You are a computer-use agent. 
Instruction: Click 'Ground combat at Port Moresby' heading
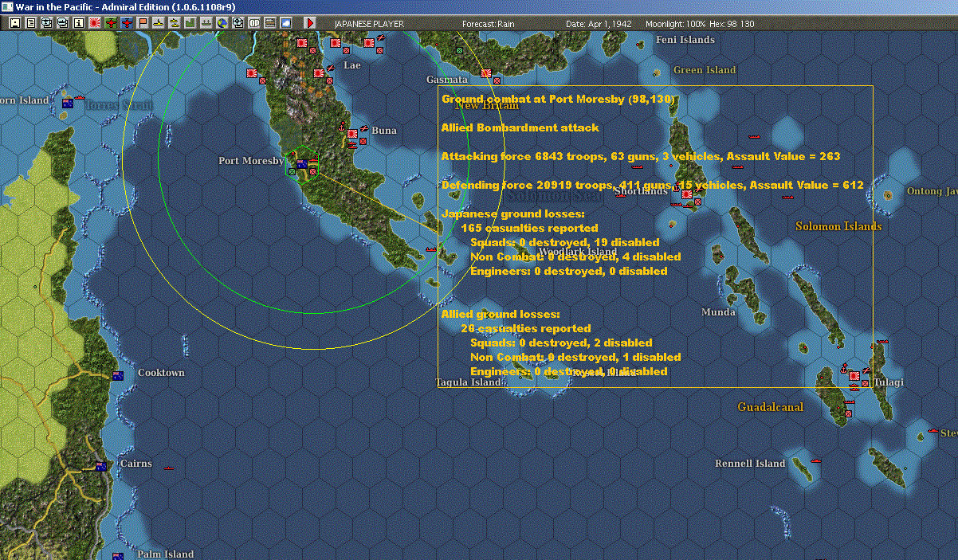pyautogui.click(x=559, y=100)
